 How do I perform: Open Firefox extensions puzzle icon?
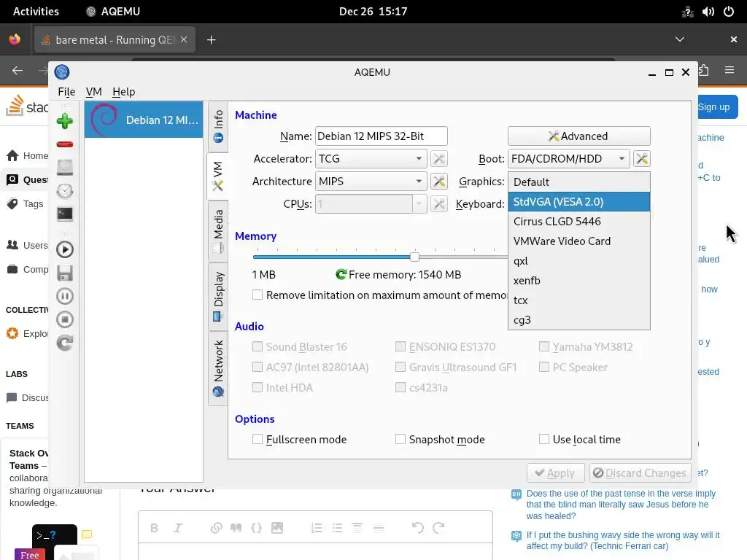pos(704,71)
